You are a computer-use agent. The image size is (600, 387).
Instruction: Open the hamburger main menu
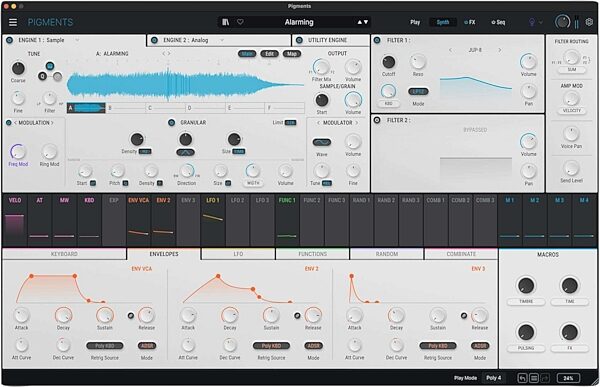(13, 22)
